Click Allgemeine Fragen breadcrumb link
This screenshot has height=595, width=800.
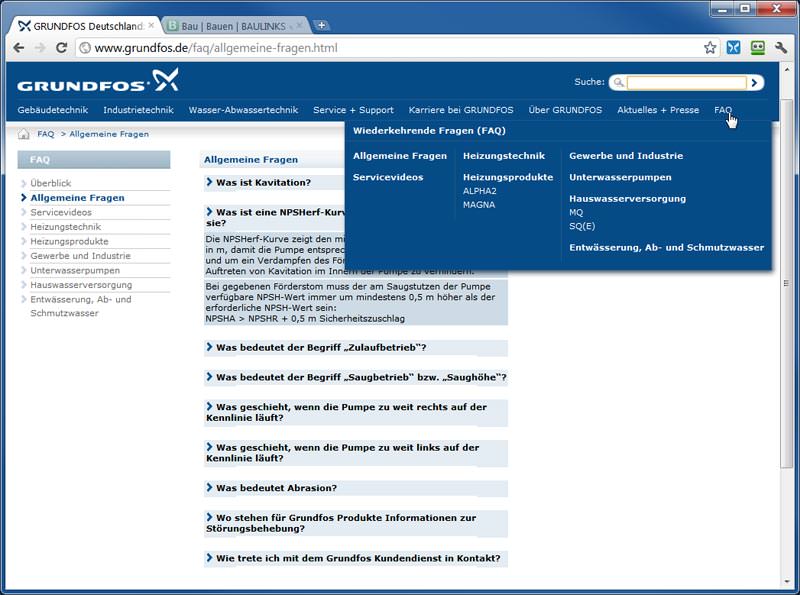[109, 134]
